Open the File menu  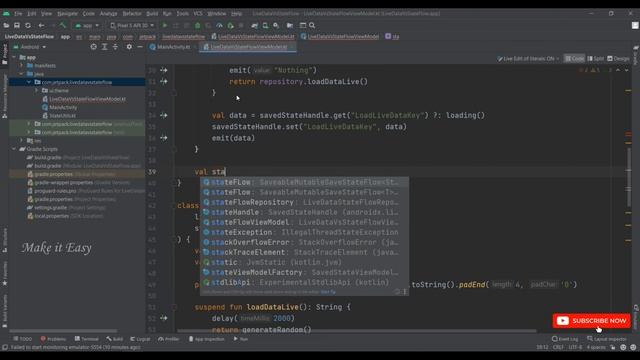point(18,13)
